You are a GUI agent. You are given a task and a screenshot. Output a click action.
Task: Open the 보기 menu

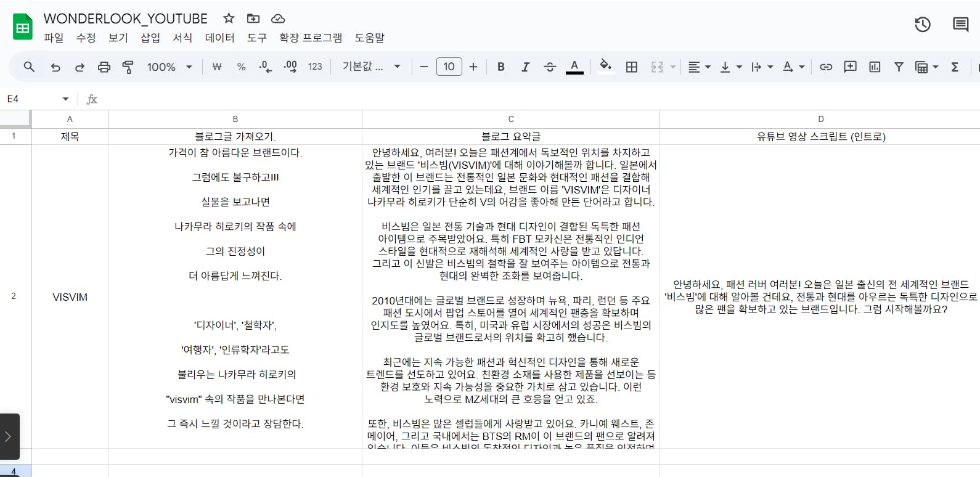click(118, 38)
